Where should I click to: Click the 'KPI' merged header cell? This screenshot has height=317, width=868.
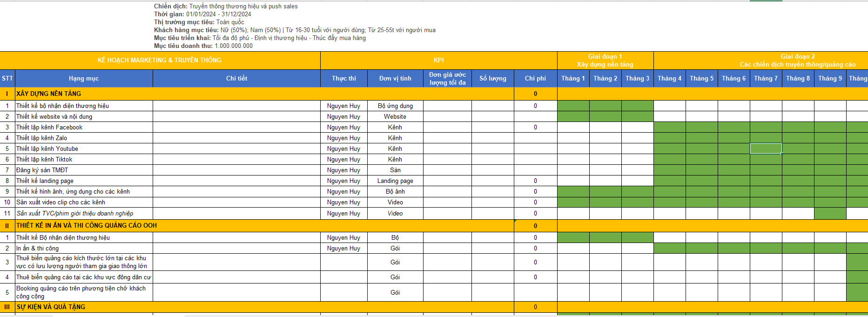point(438,60)
